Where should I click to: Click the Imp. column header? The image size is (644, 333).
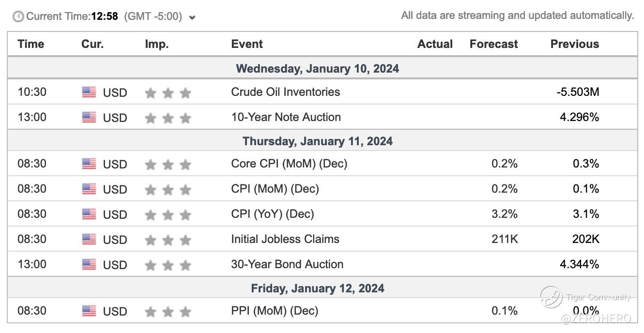(x=157, y=44)
